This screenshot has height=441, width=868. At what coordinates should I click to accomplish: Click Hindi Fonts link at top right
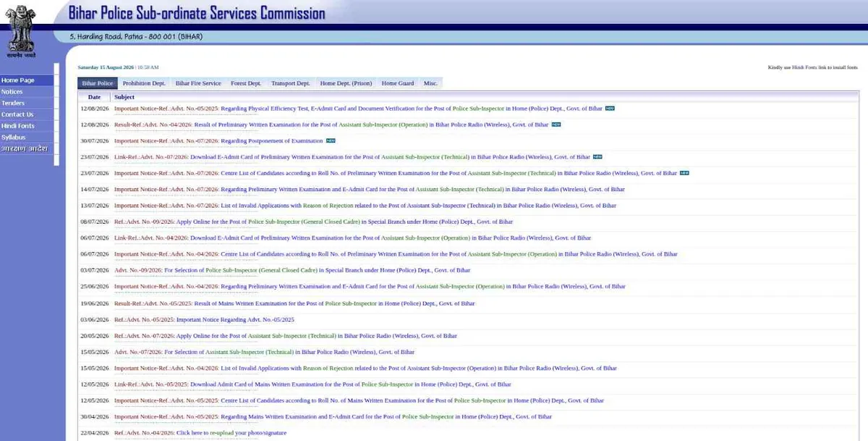click(x=806, y=67)
